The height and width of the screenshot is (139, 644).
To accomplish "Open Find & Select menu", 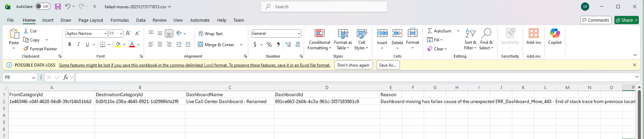I will (486, 39).
